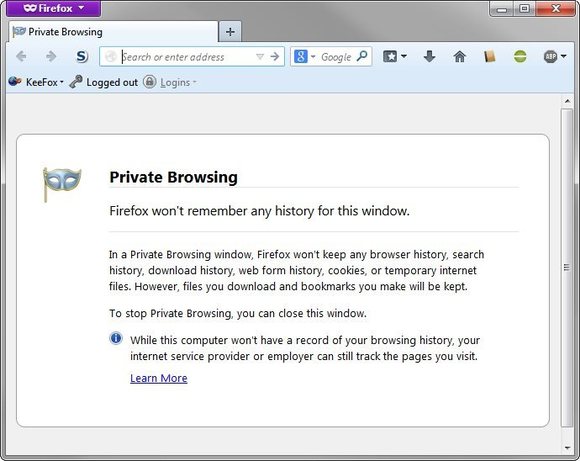Open the bookmarks star menu button
The width and height of the screenshot is (580, 461).
(390, 56)
